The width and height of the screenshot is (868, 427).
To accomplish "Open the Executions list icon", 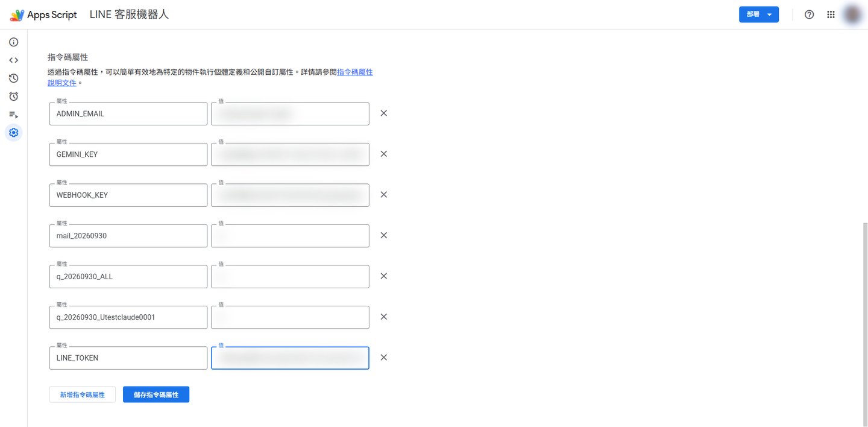I will coord(13,115).
